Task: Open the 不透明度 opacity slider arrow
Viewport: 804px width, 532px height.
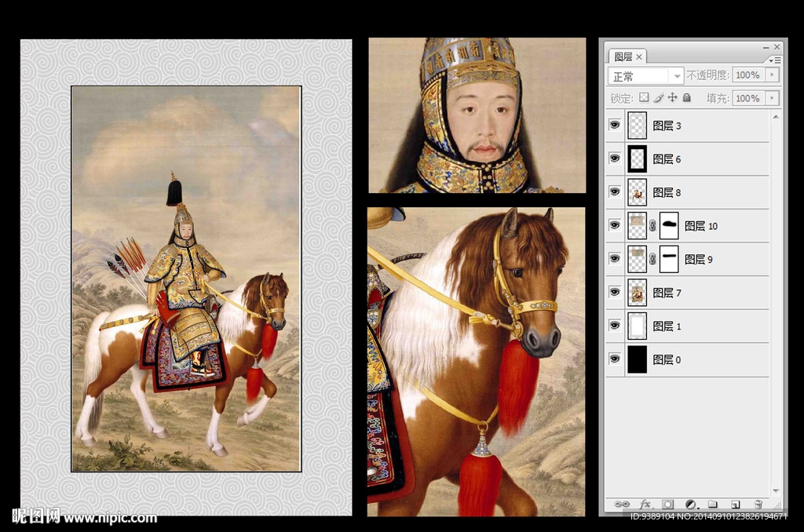Action: [x=772, y=75]
